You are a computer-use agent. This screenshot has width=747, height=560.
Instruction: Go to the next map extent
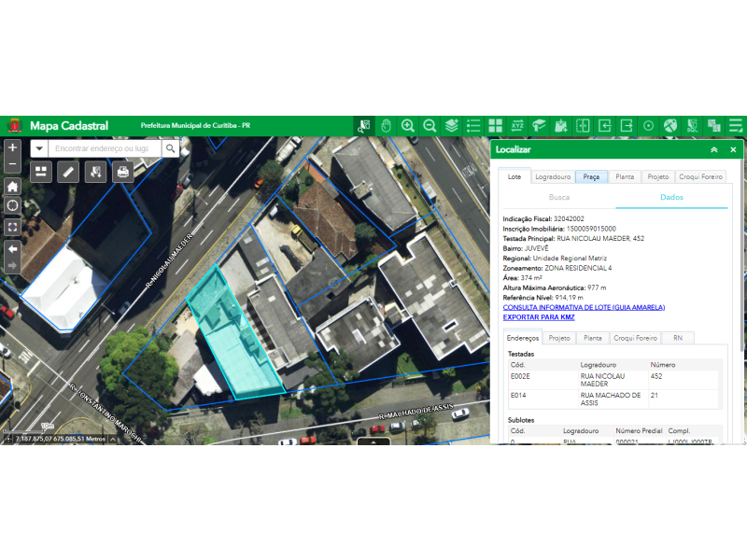pyautogui.click(x=12, y=265)
